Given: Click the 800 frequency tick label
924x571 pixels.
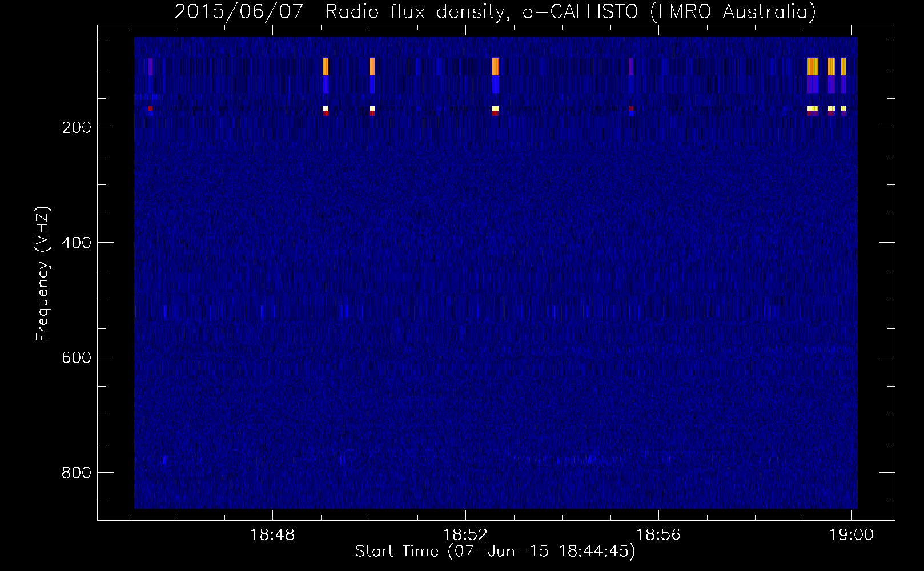Looking at the screenshot, I should pyautogui.click(x=77, y=473).
